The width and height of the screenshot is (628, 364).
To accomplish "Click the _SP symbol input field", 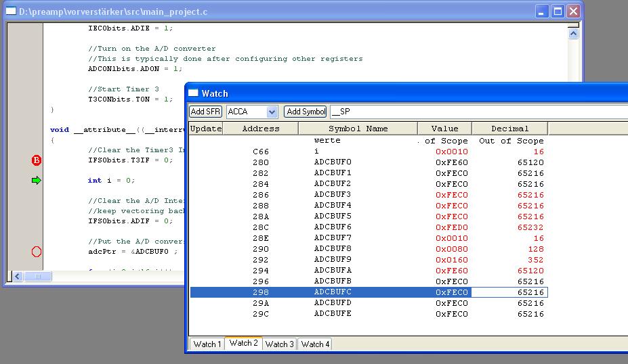I will click(479, 112).
